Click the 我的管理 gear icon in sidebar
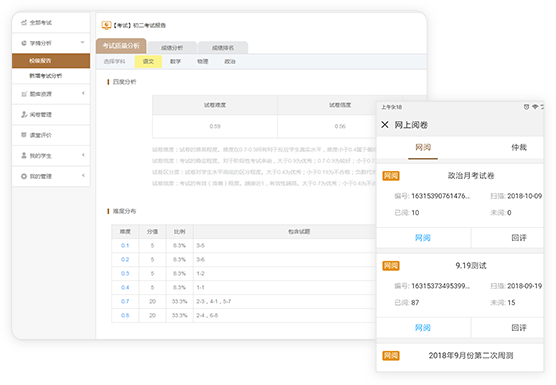Image resolution: width=556 pixels, height=385 pixels. pyautogui.click(x=24, y=176)
